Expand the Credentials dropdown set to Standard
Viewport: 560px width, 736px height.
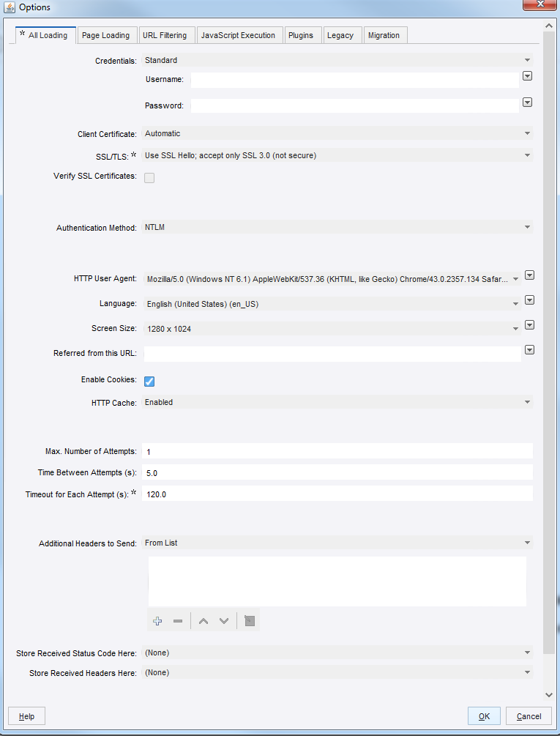pyautogui.click(x=337, y=60)
